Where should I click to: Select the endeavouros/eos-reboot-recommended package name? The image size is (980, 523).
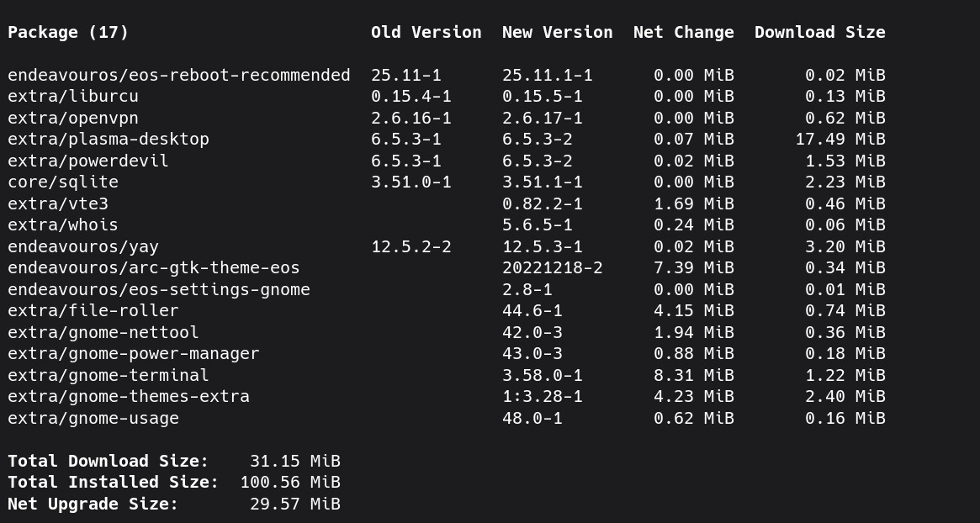179,76
